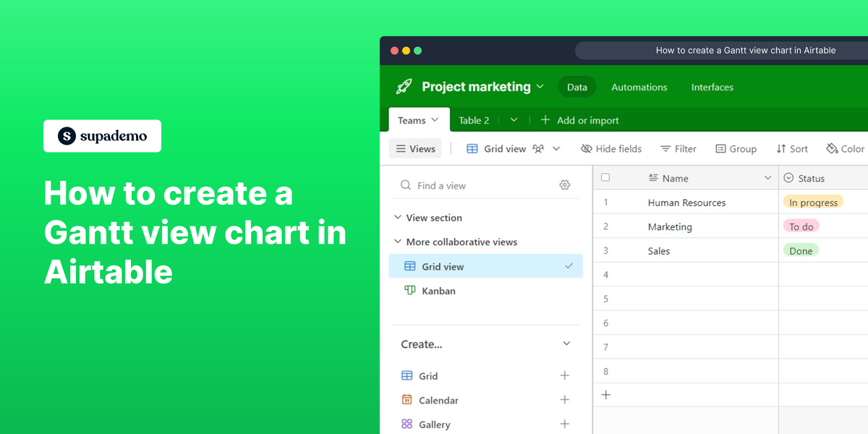Viewport: 868px width, 434px height.
Task: Click the Grid create icon
Action: (407, 375)
